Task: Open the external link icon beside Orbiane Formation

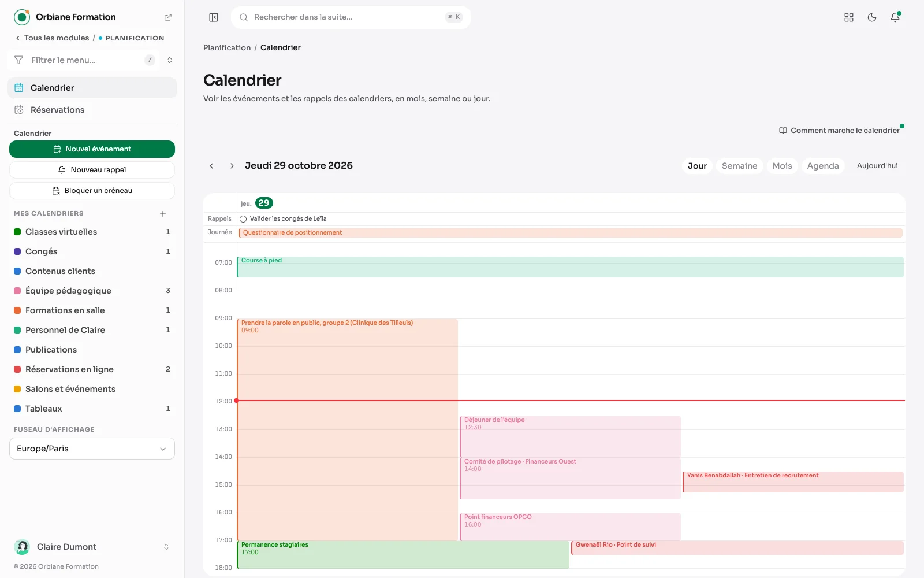Action: (168, 17)
